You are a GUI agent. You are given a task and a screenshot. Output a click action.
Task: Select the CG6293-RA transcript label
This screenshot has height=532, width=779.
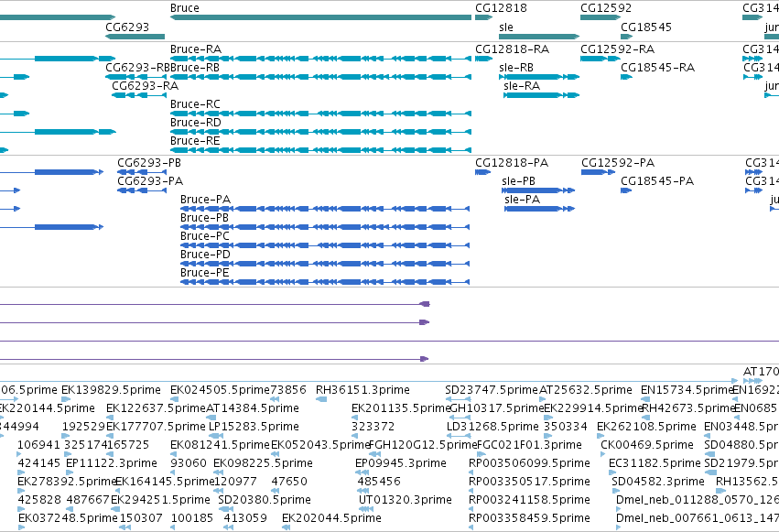[x=145, y=86]
